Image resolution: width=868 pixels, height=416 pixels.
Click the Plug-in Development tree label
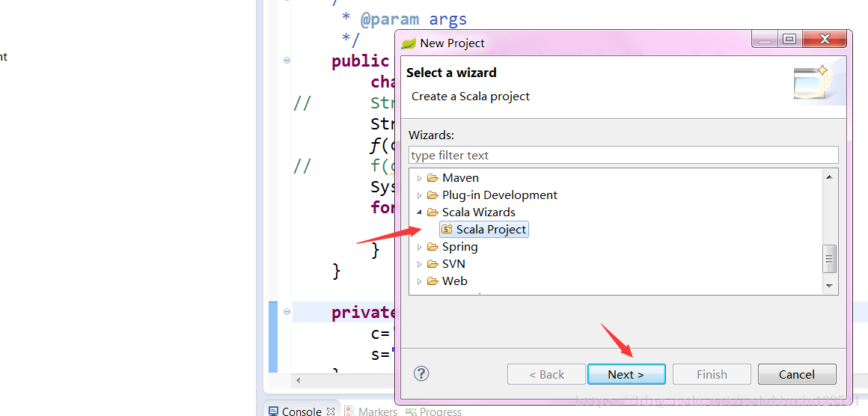pyautogui.click(x=500, y=195)
